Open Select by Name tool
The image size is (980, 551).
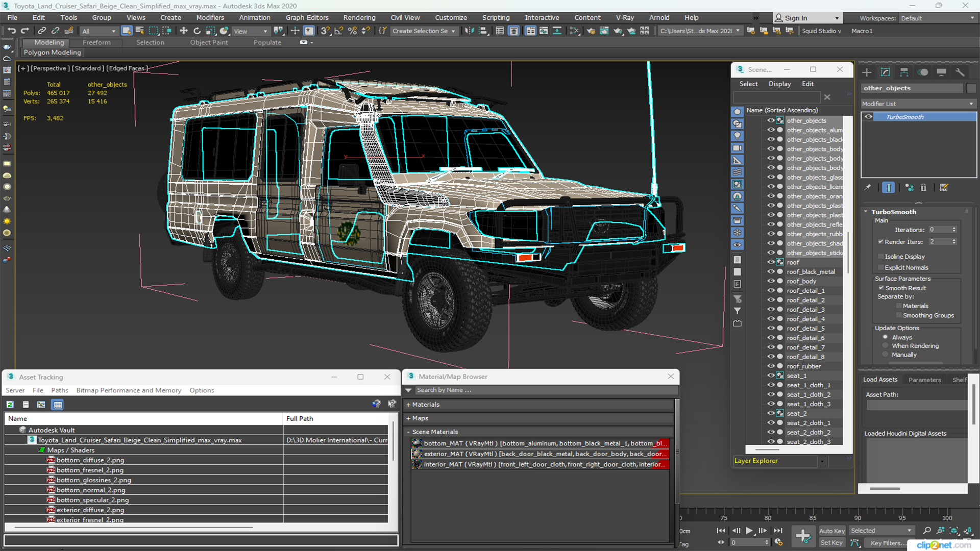140,31
